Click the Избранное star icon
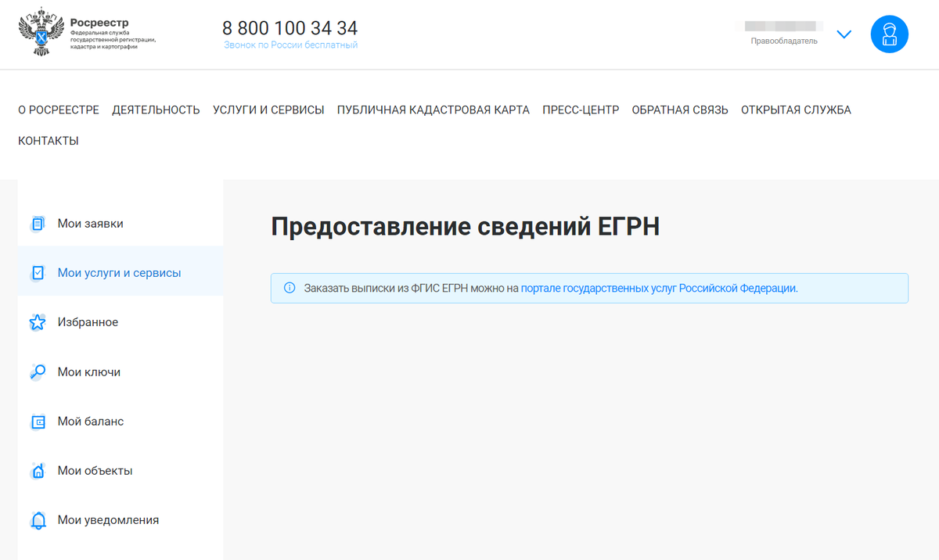This screenshot has width=939, height=560. [38, 322]
